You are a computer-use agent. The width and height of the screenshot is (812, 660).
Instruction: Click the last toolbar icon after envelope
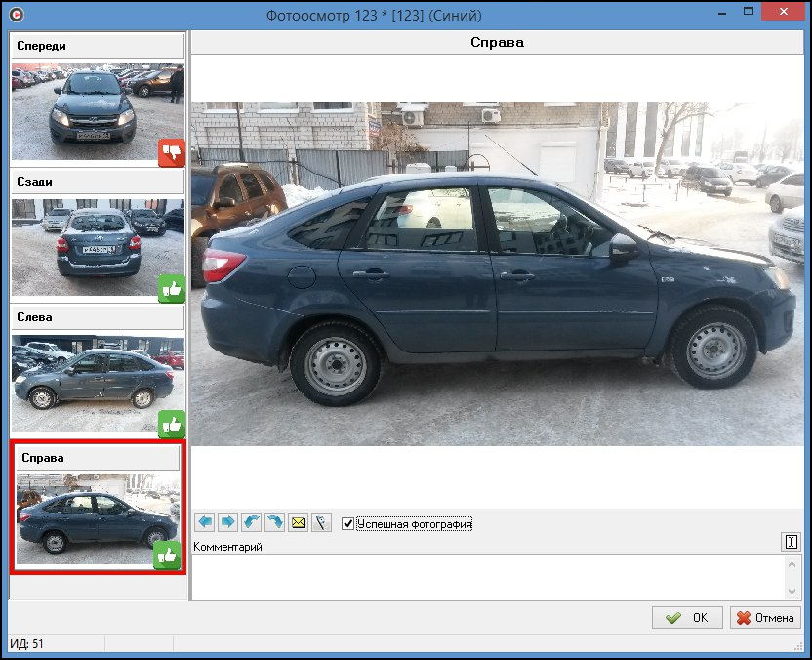click(x=322, y=523)
